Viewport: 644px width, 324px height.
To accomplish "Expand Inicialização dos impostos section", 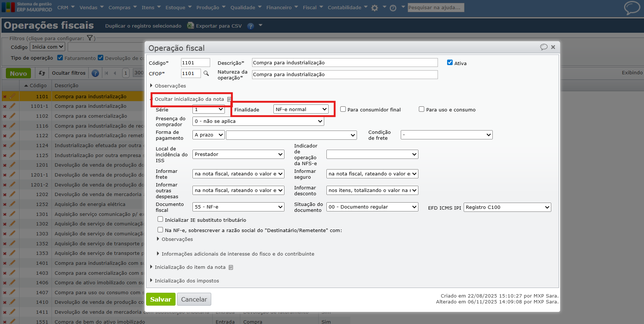I will tap(187, 281).
